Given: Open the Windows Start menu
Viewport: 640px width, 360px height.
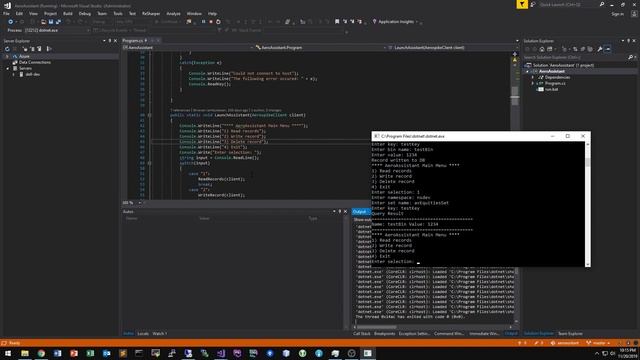Looking at the screenshot, I should click(x=8, y=353).
